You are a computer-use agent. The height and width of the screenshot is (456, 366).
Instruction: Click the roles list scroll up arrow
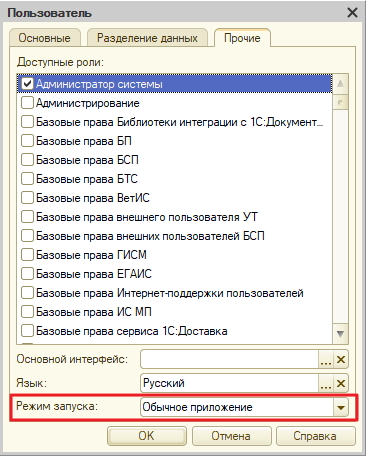(x=340, y=84)
